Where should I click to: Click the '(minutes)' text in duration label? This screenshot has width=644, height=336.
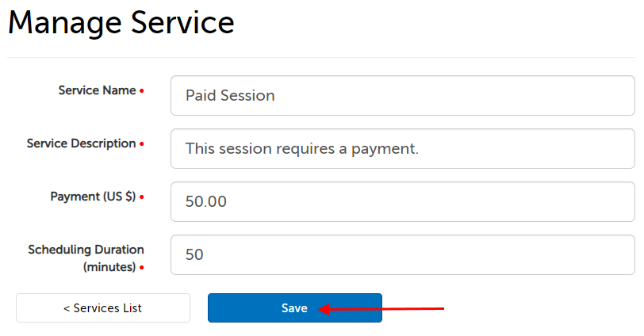click(x=109, y=267)
